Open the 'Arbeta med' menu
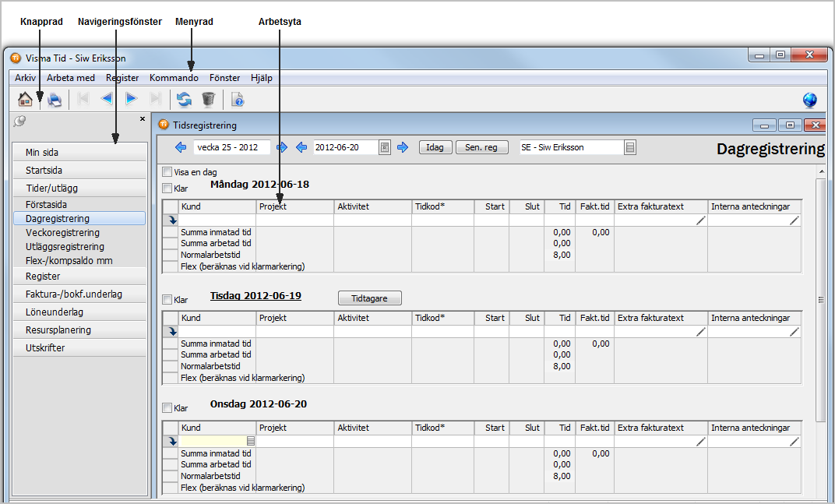This screenshot has width=835, height=504. (71, 78)
